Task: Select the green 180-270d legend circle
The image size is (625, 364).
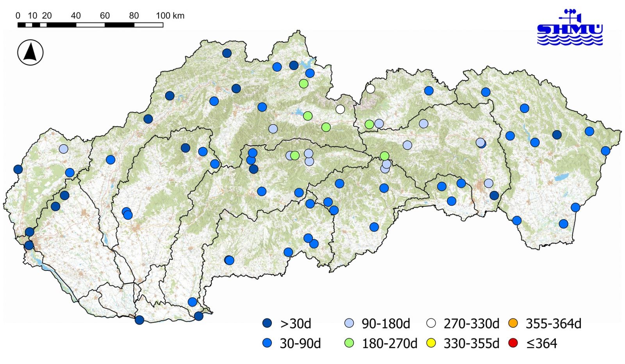Action: [x=349, y=343]
